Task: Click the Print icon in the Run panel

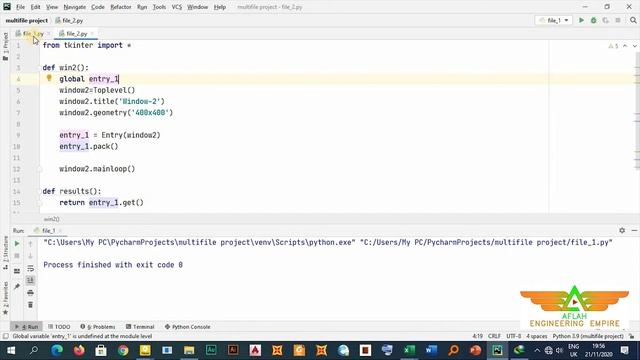Action: pos(30,293)
